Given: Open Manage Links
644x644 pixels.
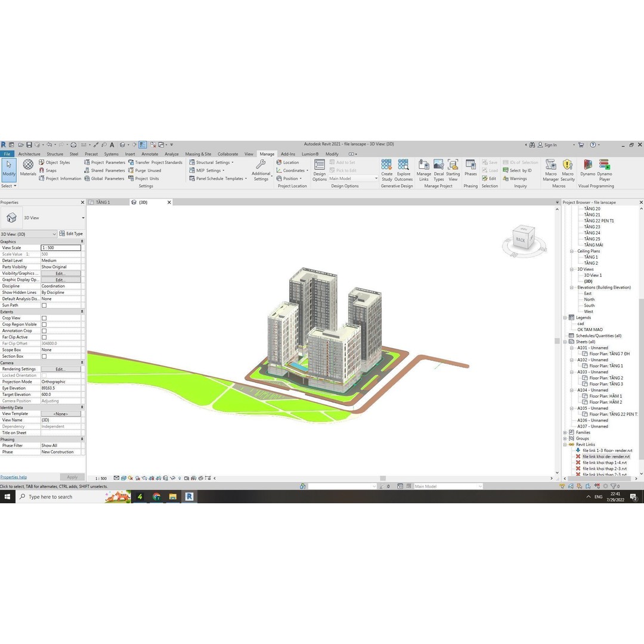Looking at the screenshot, I should click(423, 171).
